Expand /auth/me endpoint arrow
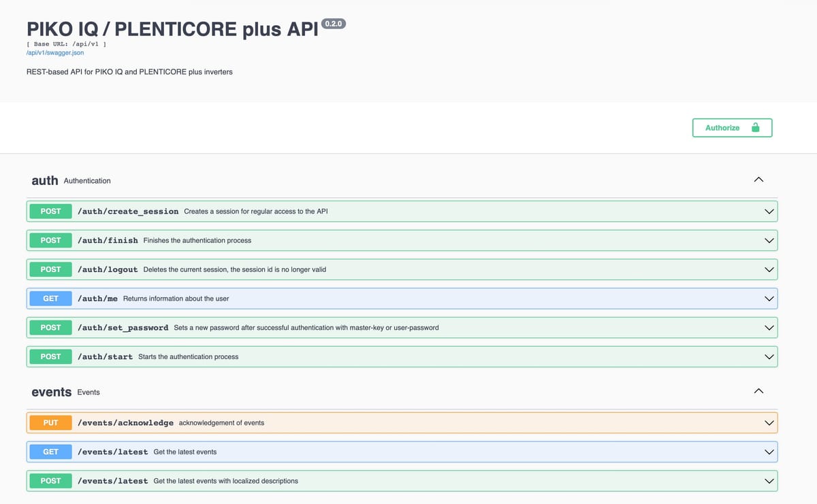The width and height of the screenshot is (817, 504). pyautogui.click(x=769, y=299)
